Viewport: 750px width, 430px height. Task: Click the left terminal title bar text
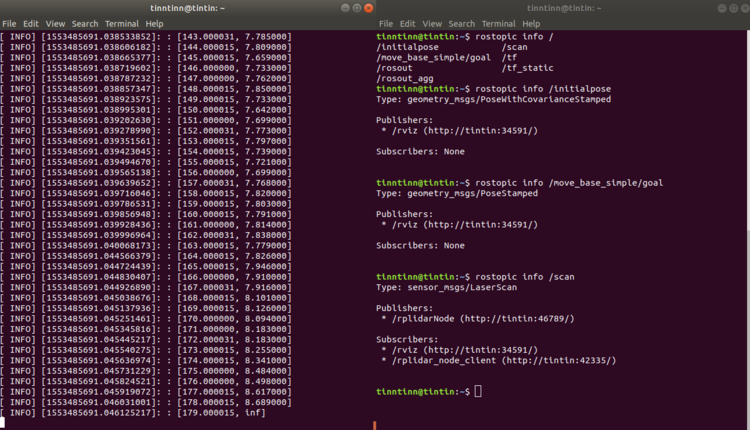tap(188, 8)
